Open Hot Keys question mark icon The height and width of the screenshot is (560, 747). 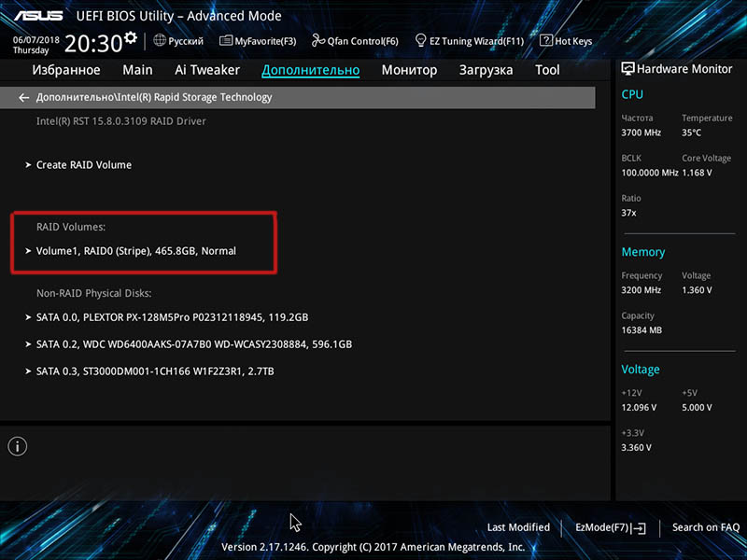click(546, 40)
